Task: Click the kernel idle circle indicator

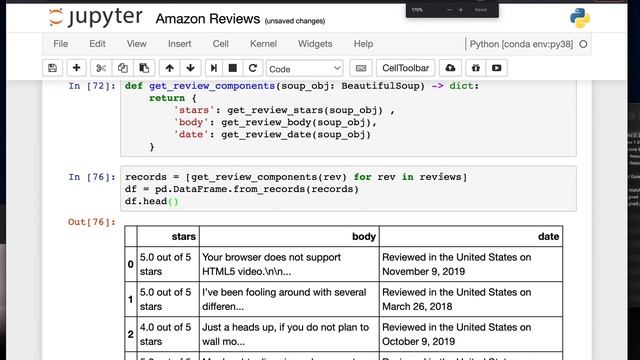Action: tap(583, 44)
